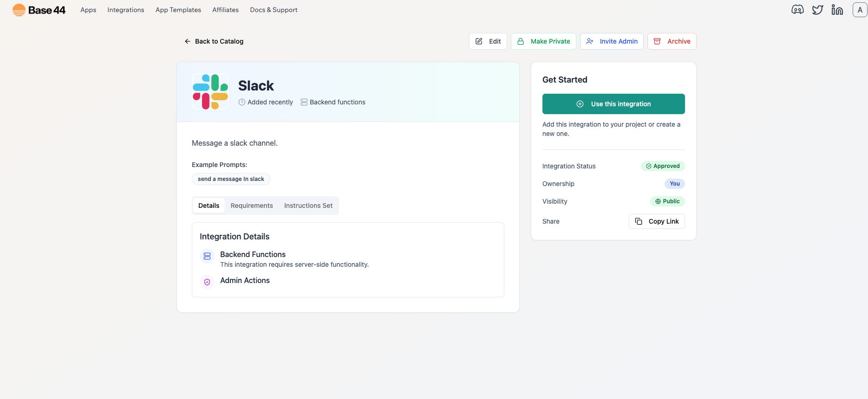
Task: Click the server icon beside Backend Functions
Action: coord(207,256)
